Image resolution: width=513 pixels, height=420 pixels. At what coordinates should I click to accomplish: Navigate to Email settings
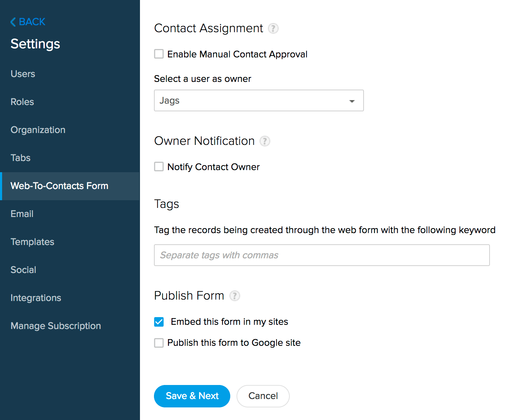point(22,214)
